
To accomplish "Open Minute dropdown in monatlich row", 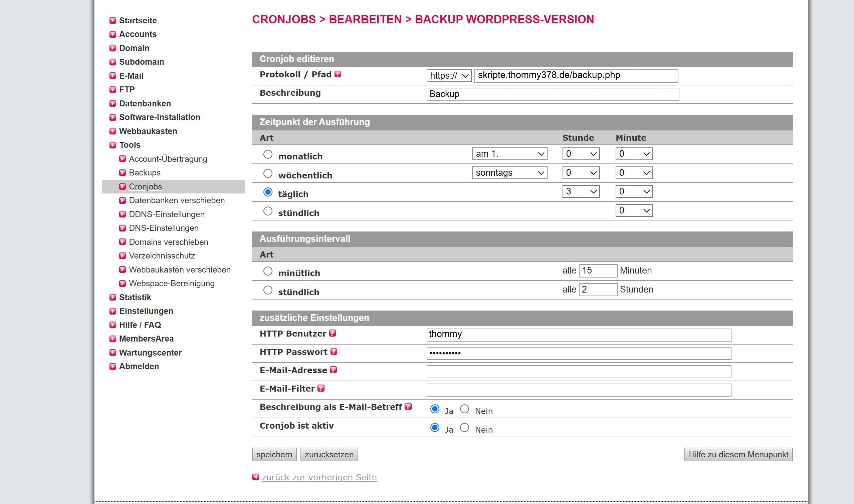I will point(634,154).
